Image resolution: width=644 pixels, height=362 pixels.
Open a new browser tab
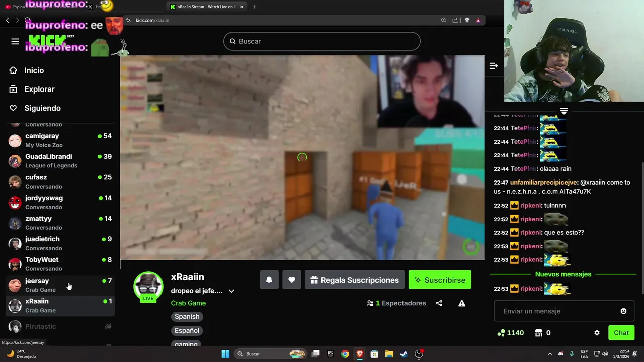[x=254, y=7]
